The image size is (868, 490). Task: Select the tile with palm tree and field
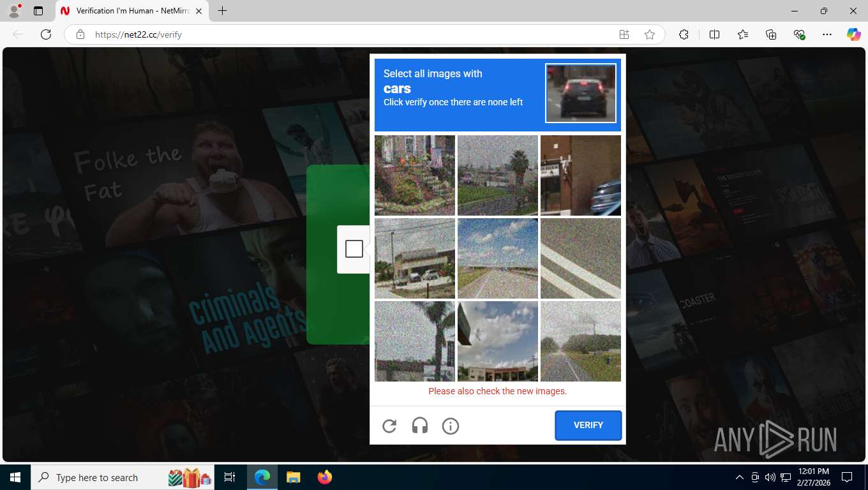498,175
